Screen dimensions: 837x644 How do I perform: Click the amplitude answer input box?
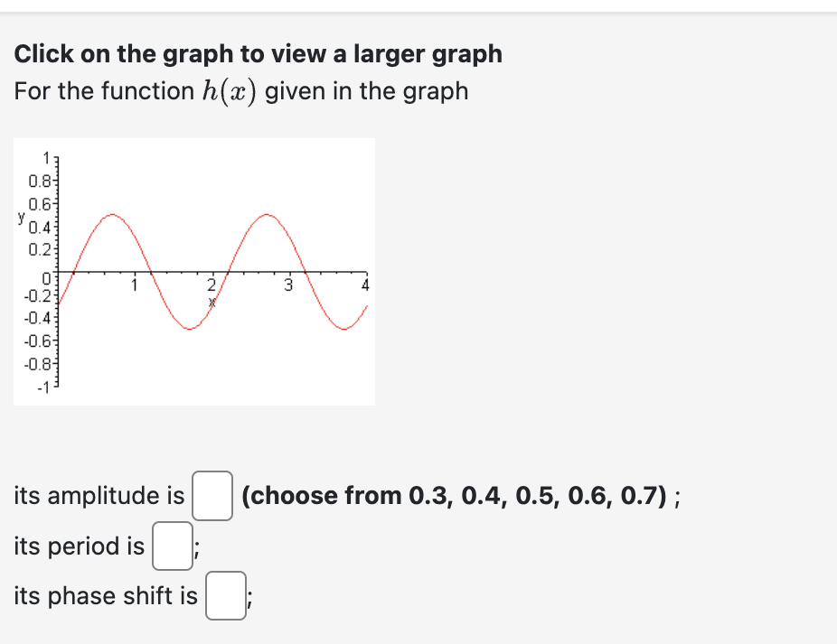pyautogui.click(x=212, y=496)
